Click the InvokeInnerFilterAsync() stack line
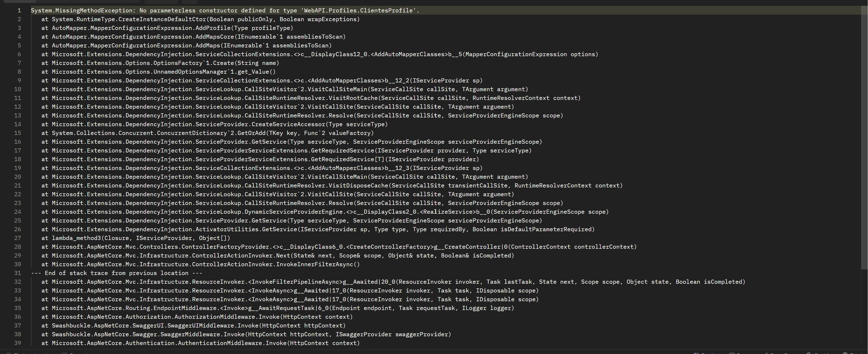 point(200,264)
